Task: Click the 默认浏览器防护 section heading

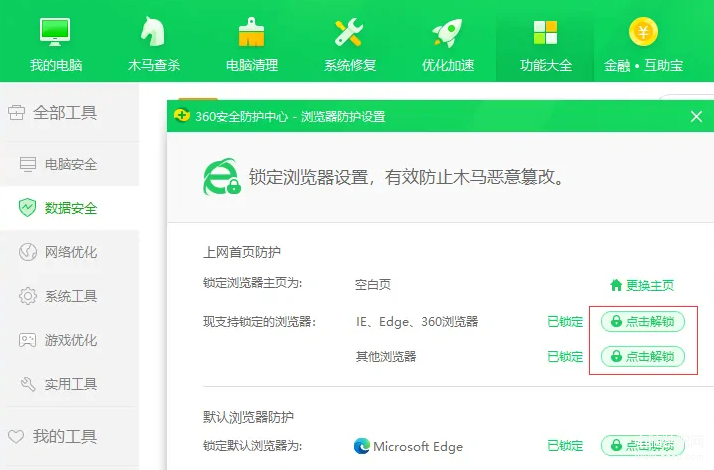Action: coord(248,417)
